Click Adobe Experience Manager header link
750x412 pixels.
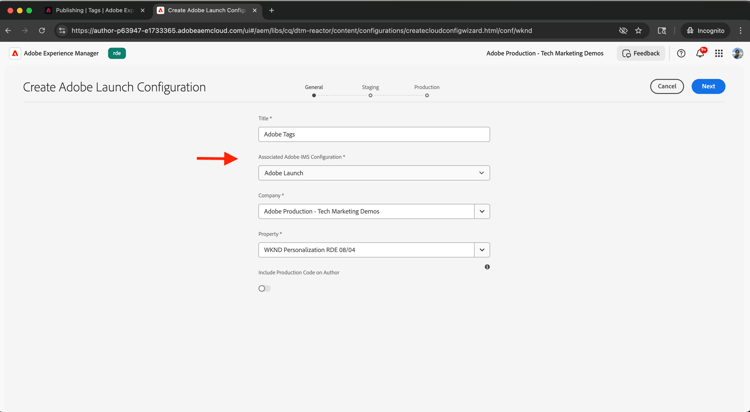pyautogui.click(x=61, y=54)
